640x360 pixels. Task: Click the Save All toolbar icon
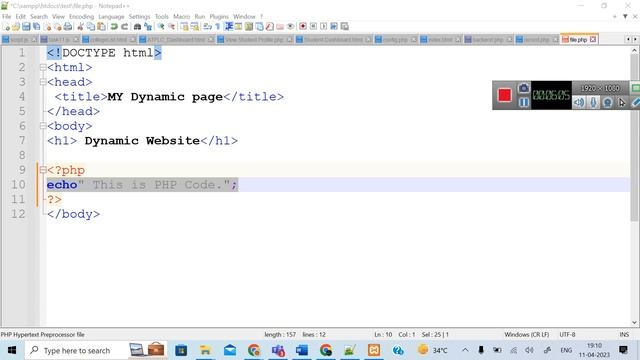point(36,27)
